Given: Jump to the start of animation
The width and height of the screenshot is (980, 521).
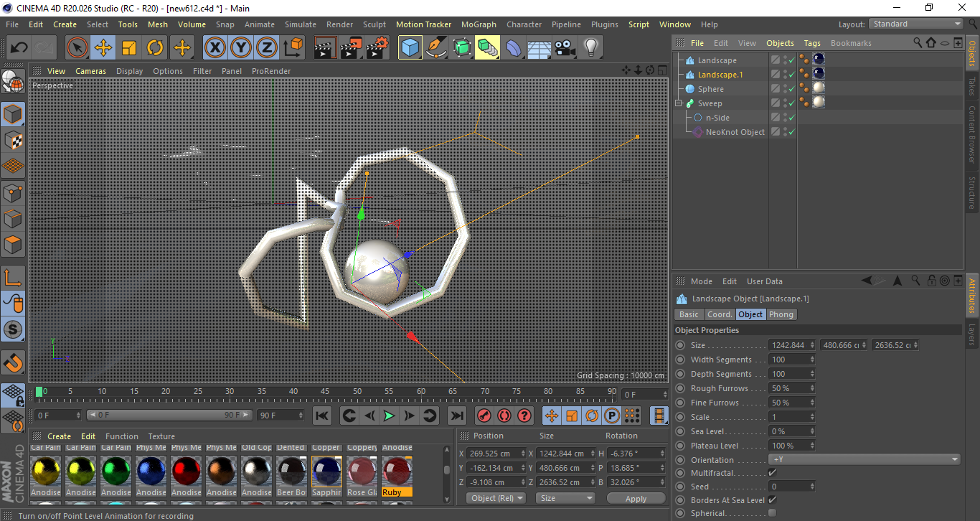Looking at the screenshot, I should [322, 416].
